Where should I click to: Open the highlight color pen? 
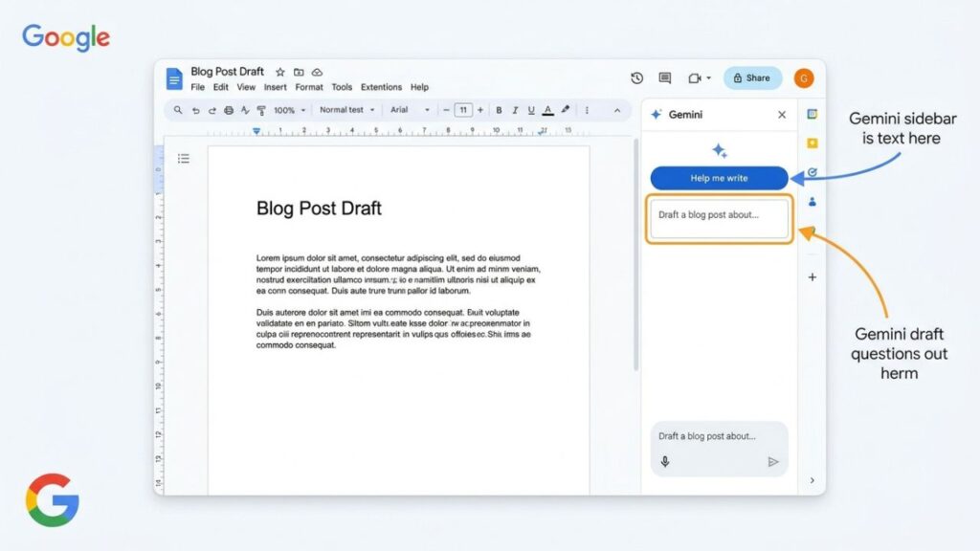pos(566,109)
